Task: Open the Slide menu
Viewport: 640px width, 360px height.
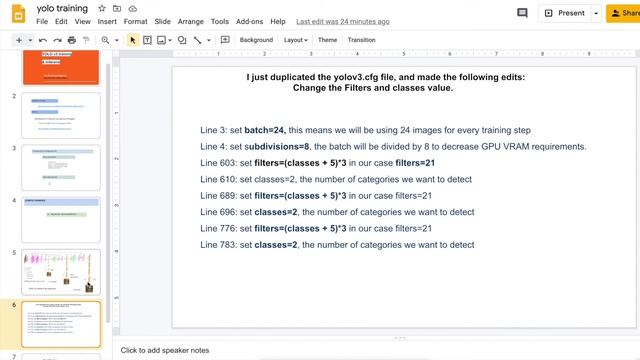Action: tap(162, 22)
